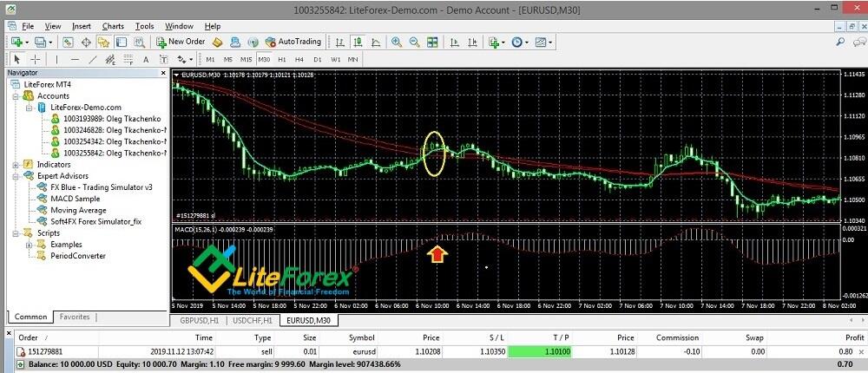Enable Auto Scroll chart icon
Screen dimensions: 868x373
point(455,42)
